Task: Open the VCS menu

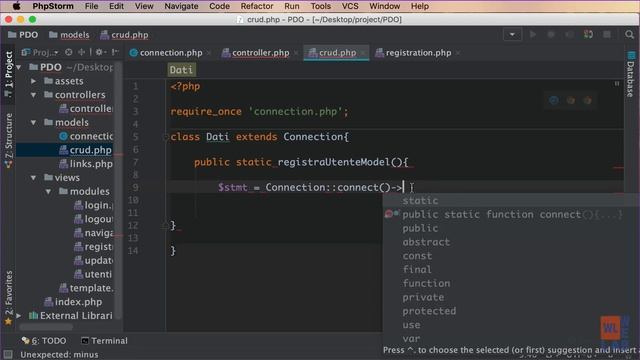Action: (x=350, y=6)
